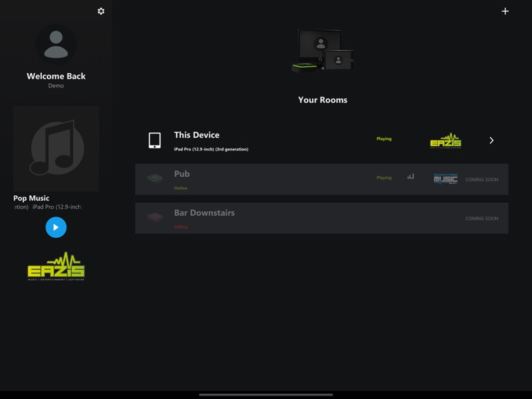The width and height of the screenshot is (532, 399).
Task: Click the user profile avatar
Action: point(56,44)
